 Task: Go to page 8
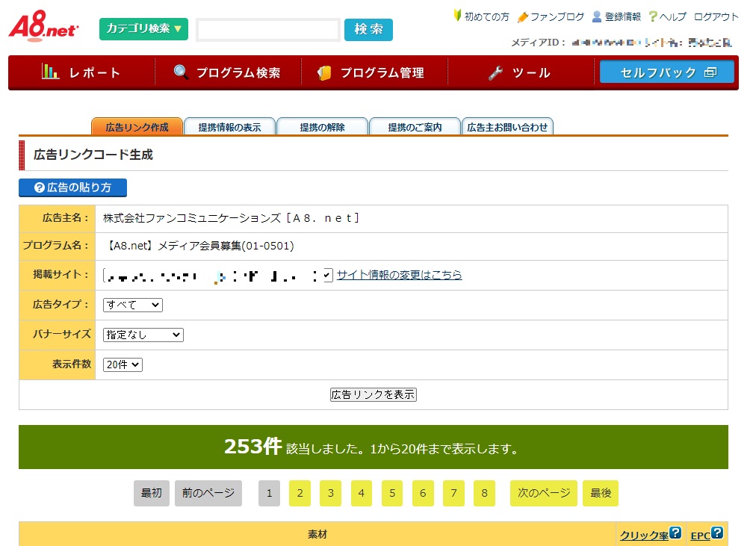[485, 493]
